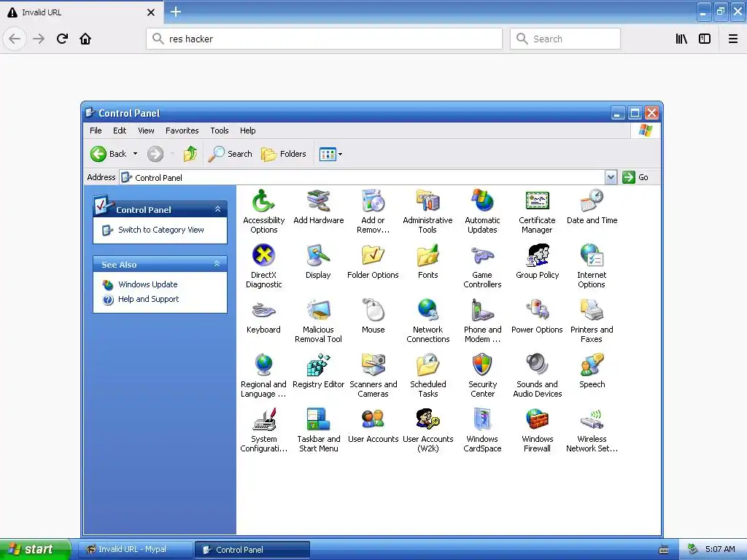Open Regional and Language options icon
This screenshot has width=747, height=560.
click(x=263, y=376)
